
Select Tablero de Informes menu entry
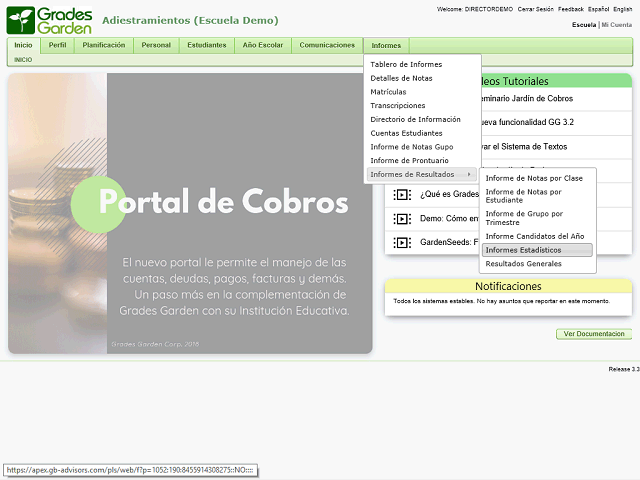(x=422, y=64)
